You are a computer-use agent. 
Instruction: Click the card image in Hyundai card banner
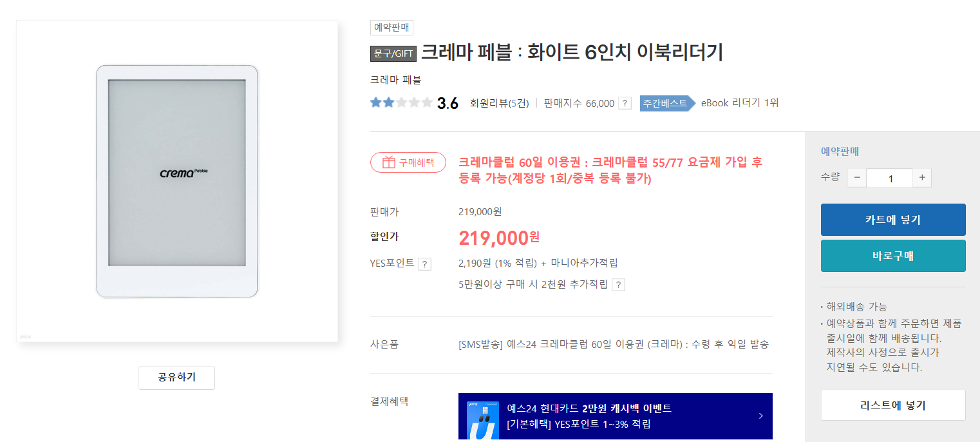[483, 420]
